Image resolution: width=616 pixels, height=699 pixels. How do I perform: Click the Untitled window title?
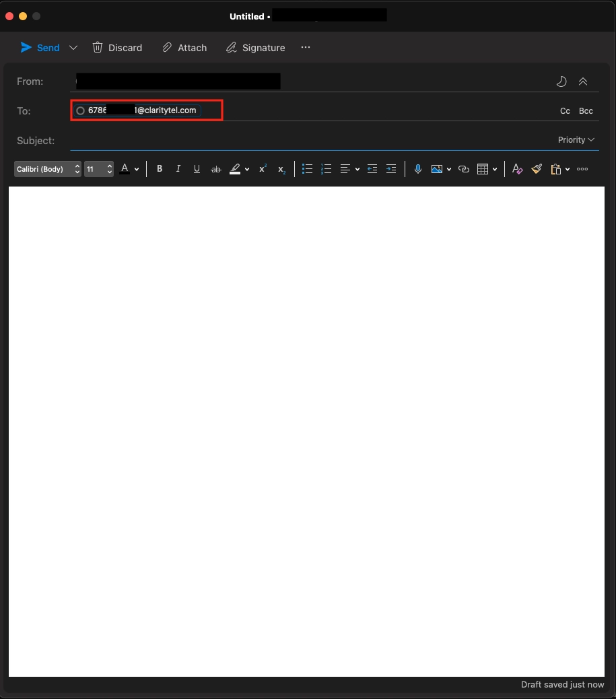247,16
